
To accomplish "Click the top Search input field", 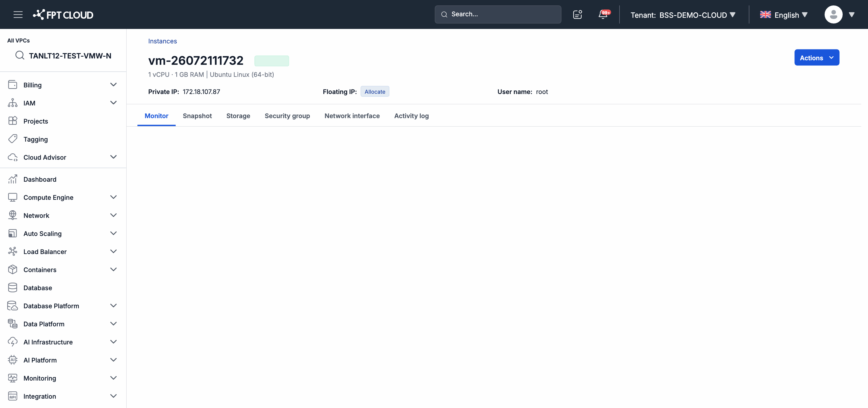I will [x=498, y=14].
